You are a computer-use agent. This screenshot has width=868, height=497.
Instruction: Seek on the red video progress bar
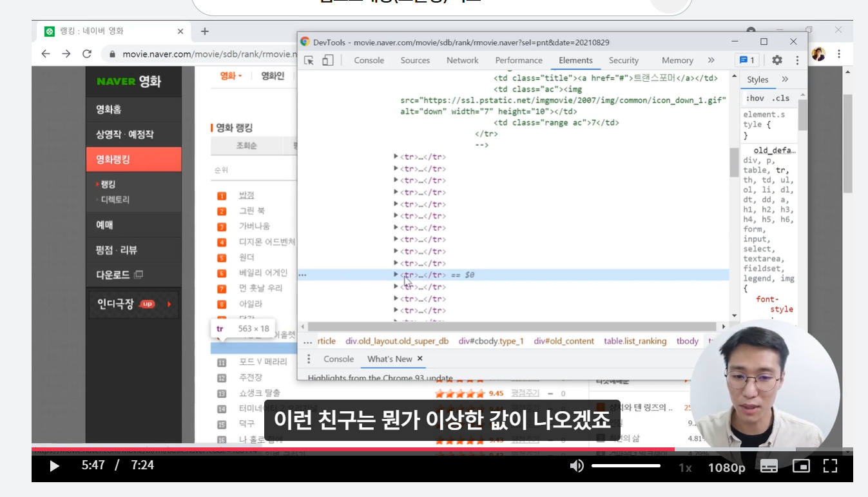pos(352,449)
